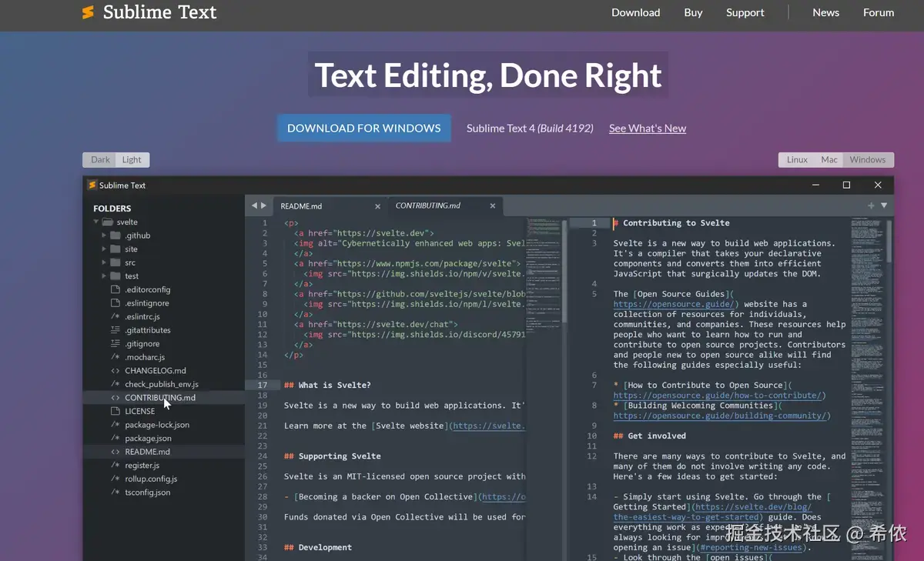Click the code icon beside rollup.config.js
The image size is (924, 561).
click(x=115, y=479)
